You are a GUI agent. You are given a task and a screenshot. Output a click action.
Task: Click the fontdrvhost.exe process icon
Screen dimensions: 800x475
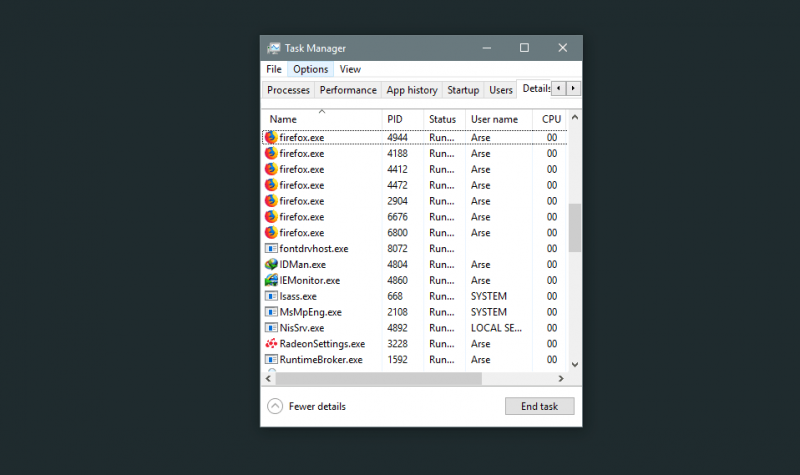271,248
